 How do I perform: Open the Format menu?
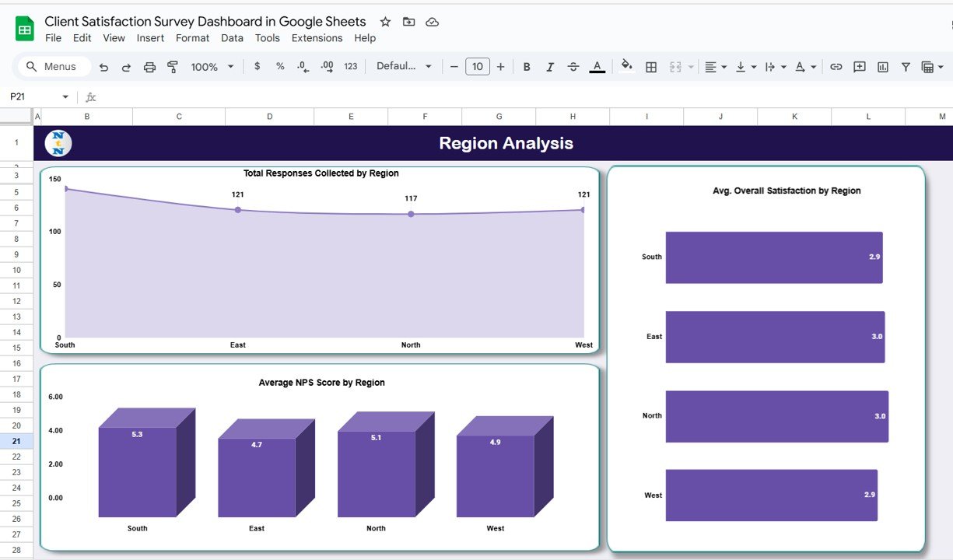(192, 38)
